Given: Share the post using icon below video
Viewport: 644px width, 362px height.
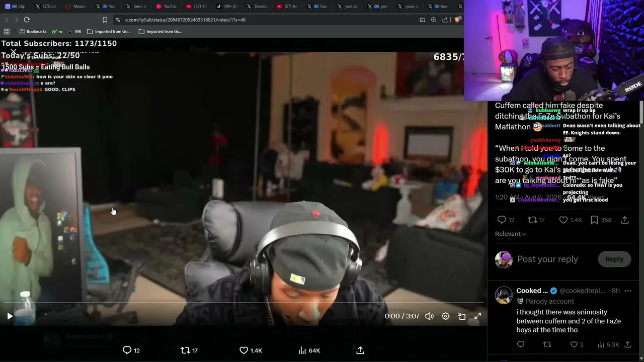Looking at the screenshot, I should (360, 350).
